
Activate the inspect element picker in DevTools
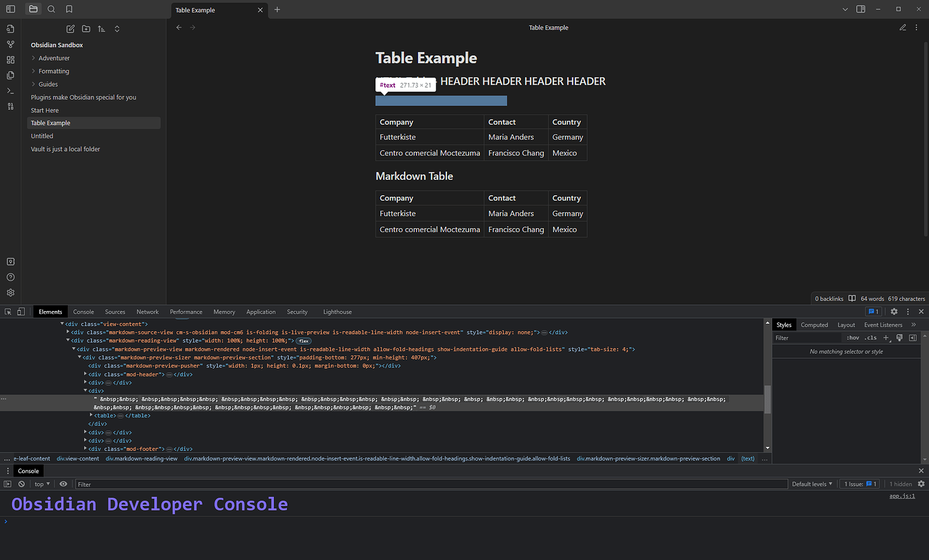(x=7, y=312)
